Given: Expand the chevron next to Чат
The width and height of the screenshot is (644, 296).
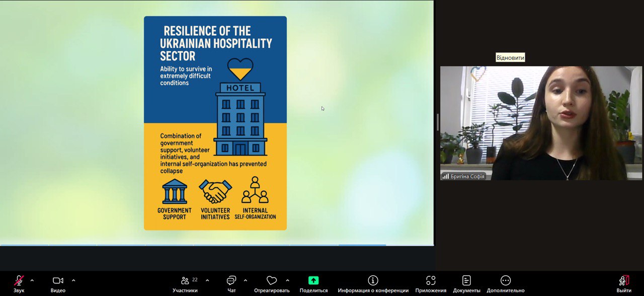Looking at the screenshot, I should [246, 280].
